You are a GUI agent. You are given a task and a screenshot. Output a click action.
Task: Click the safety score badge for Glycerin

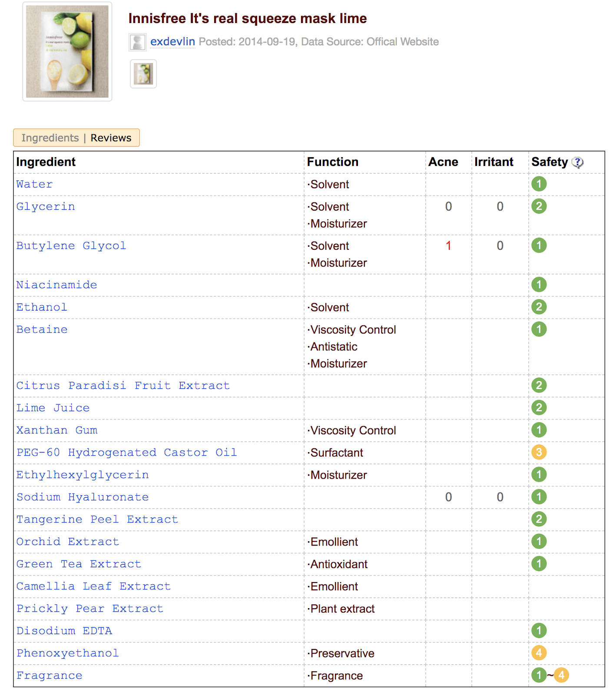coord(539,206)
